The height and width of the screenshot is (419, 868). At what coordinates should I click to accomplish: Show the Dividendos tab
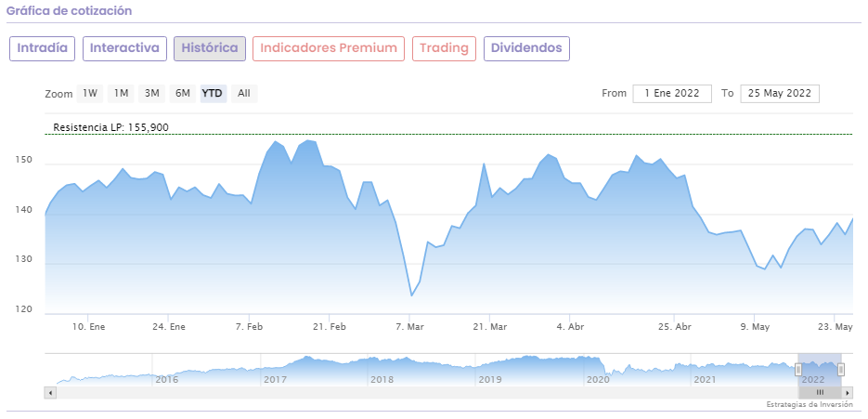526,48
